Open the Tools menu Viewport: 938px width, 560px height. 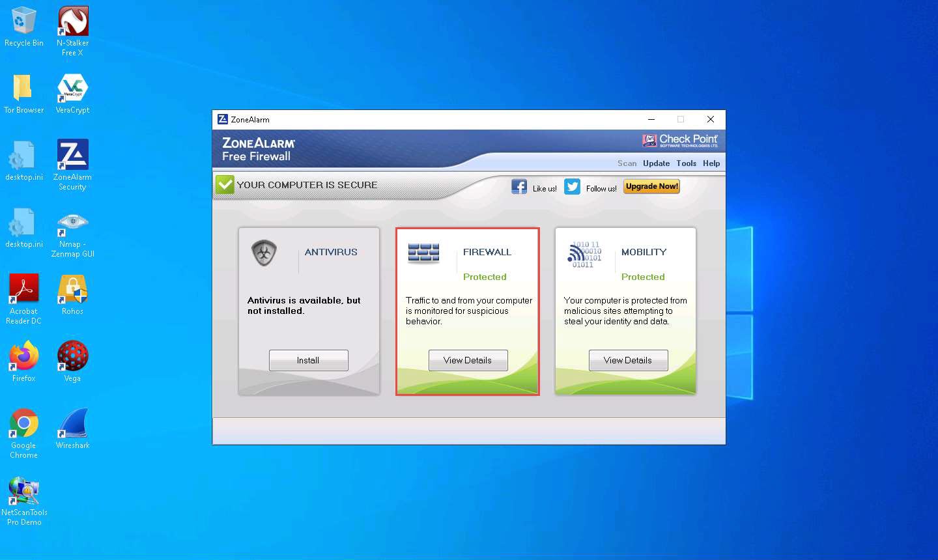click(x=686, y=163)
